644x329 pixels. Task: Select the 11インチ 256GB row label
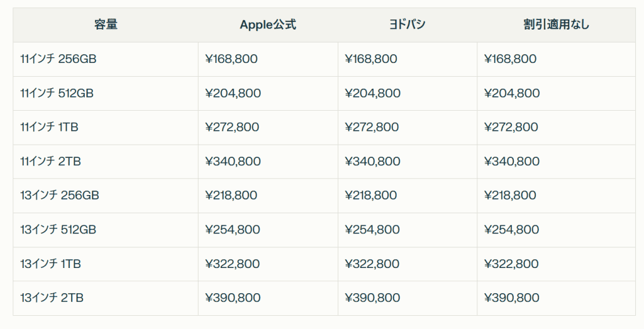click(x=58, y=59)
